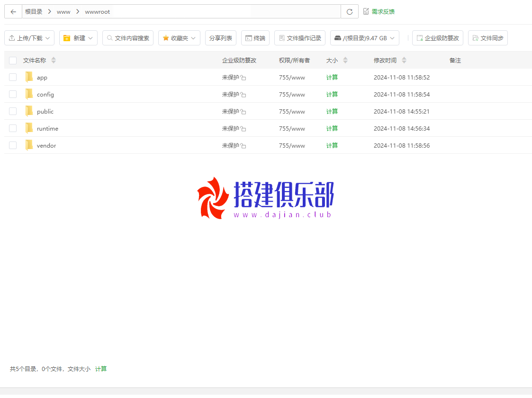Click wwwroot in the breadcrumb

(x=98, y=12)
